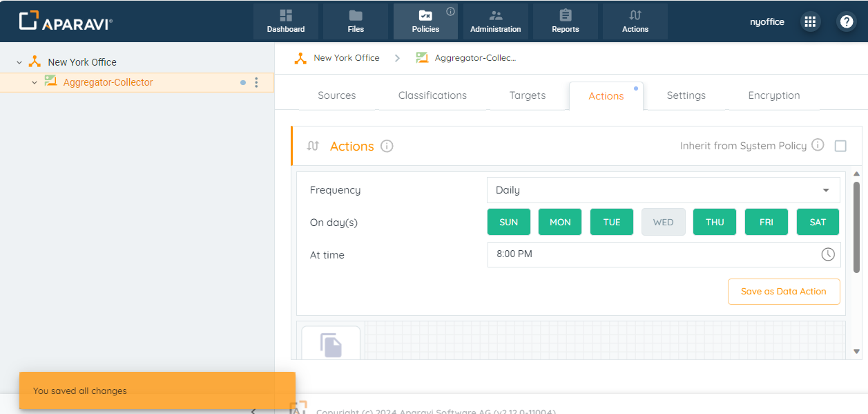The width and height of the screenshot is (868, 414).
Task: Collapse the Aggregator-Collector tree node
Action: tap(34, 82)
